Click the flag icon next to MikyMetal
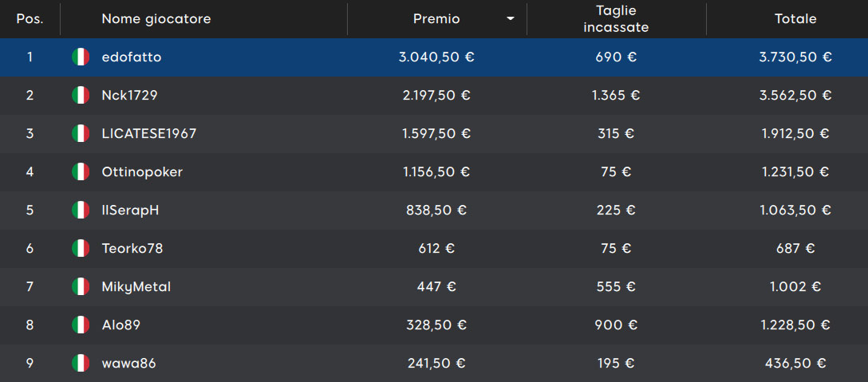868x382 pixels. (81, 287)
